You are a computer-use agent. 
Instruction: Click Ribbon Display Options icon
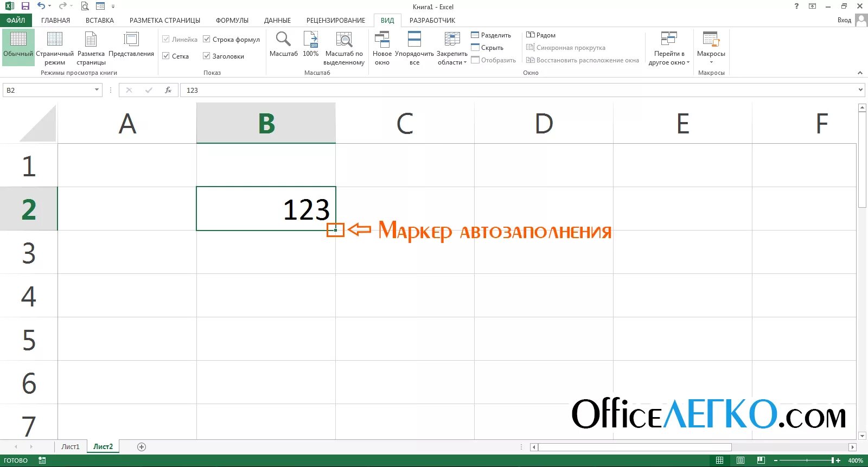pos(812,6)
